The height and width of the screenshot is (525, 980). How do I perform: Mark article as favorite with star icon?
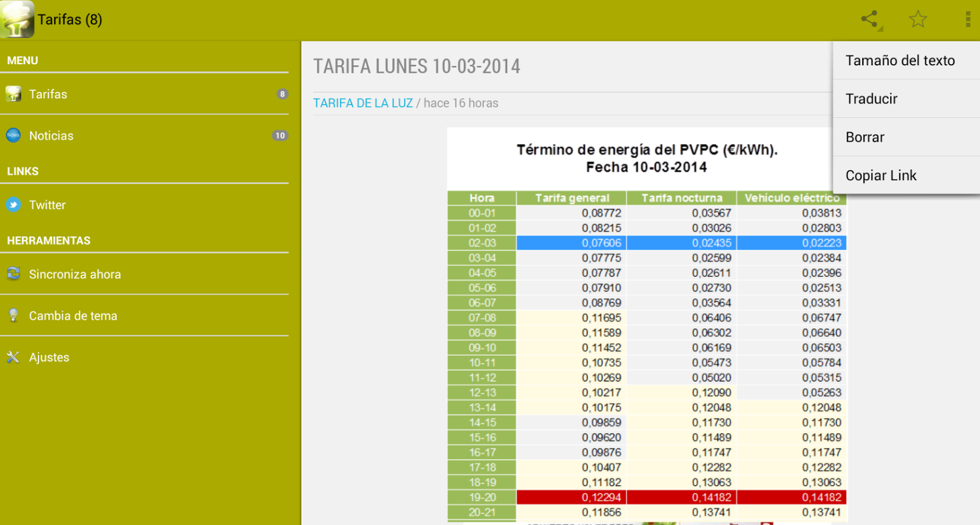(918, 19)
